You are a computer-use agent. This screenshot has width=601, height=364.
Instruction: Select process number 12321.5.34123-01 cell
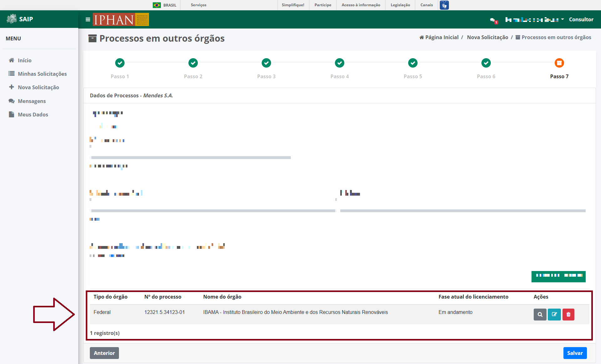165,312
